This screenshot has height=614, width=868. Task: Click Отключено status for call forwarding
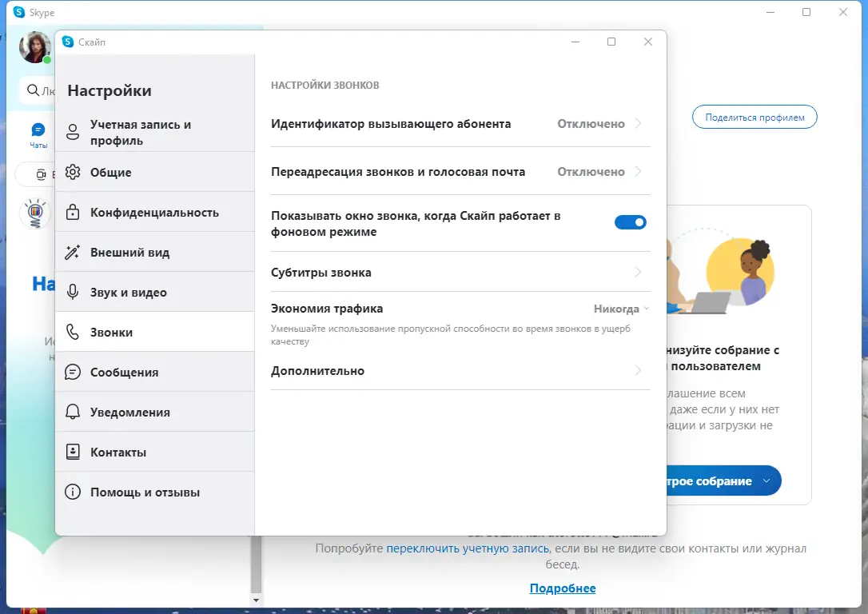(591, 172)
